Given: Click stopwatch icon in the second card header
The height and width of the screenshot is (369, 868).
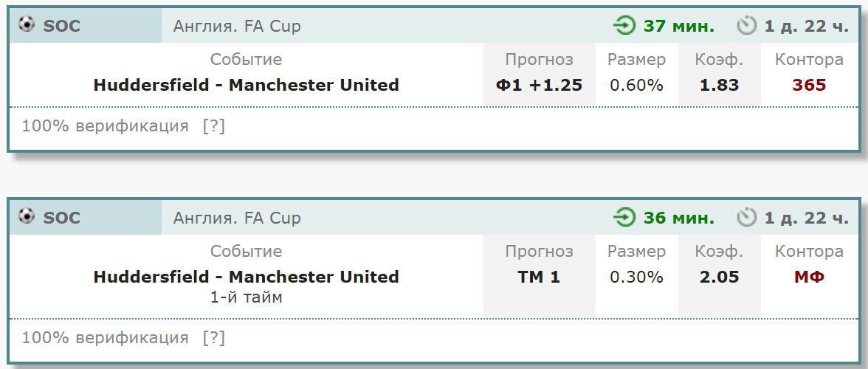Looking at the screenshot, I should (747, 218).
